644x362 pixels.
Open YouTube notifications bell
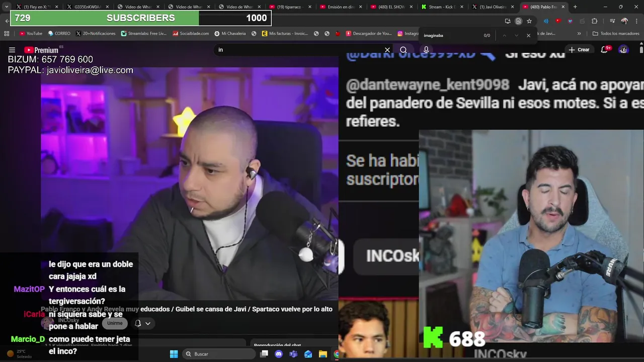[605, 49]
